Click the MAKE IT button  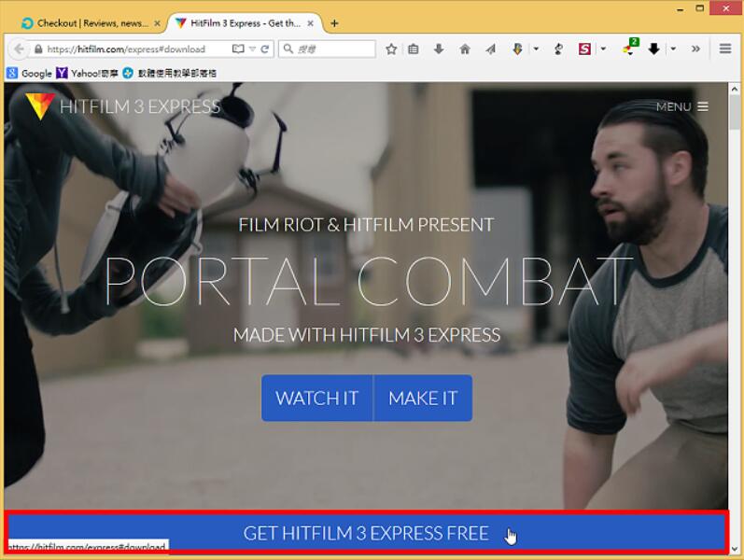pos(423,399)
